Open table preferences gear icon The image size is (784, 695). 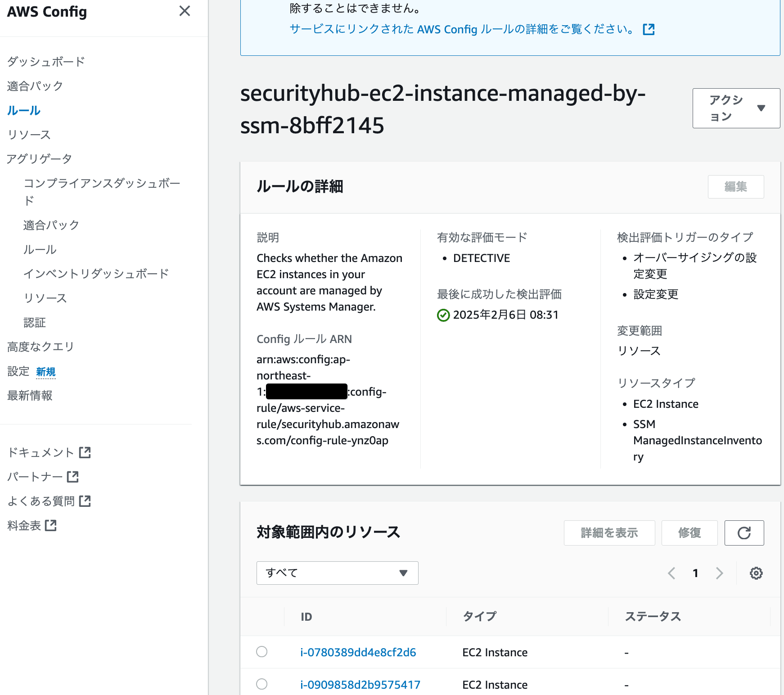coord(756,573)
